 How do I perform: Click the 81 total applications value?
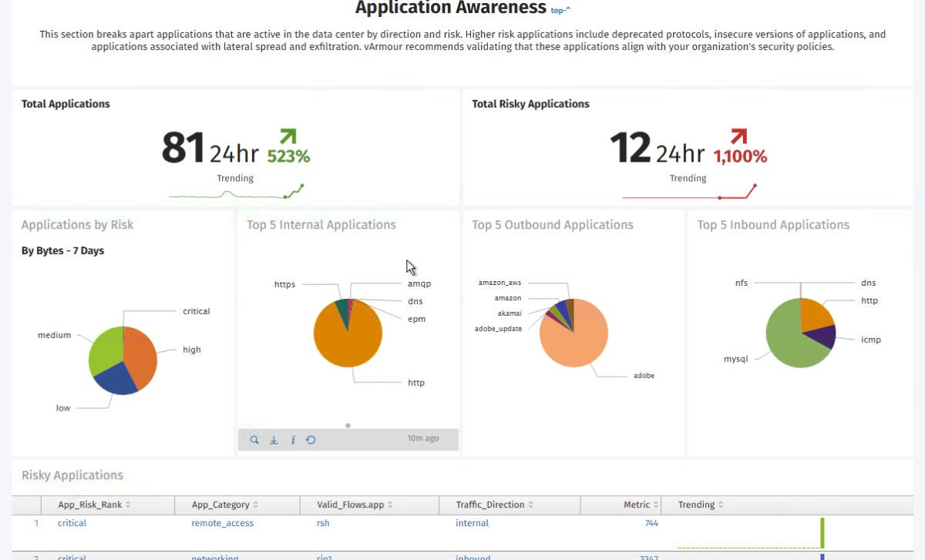click(x=183, y=148)
